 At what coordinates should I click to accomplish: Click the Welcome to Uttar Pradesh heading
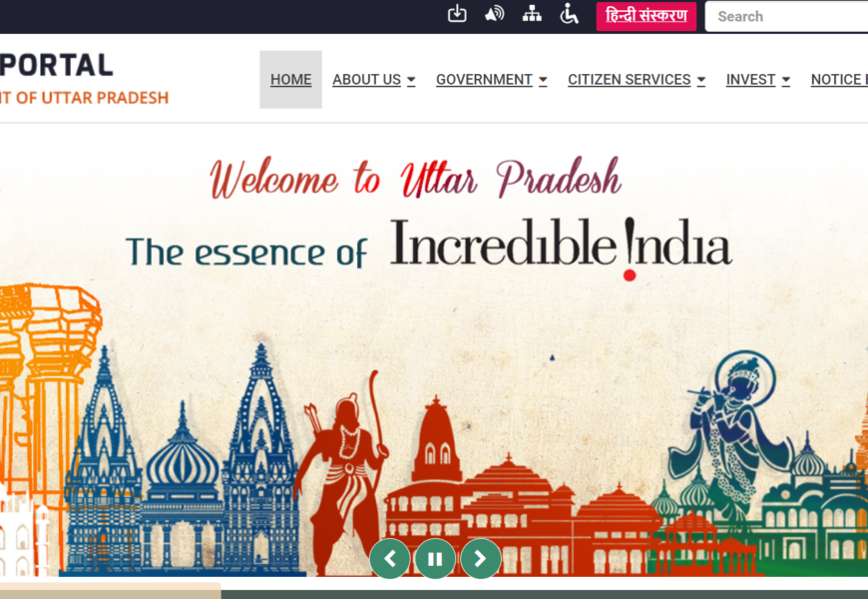coord(415,179)
